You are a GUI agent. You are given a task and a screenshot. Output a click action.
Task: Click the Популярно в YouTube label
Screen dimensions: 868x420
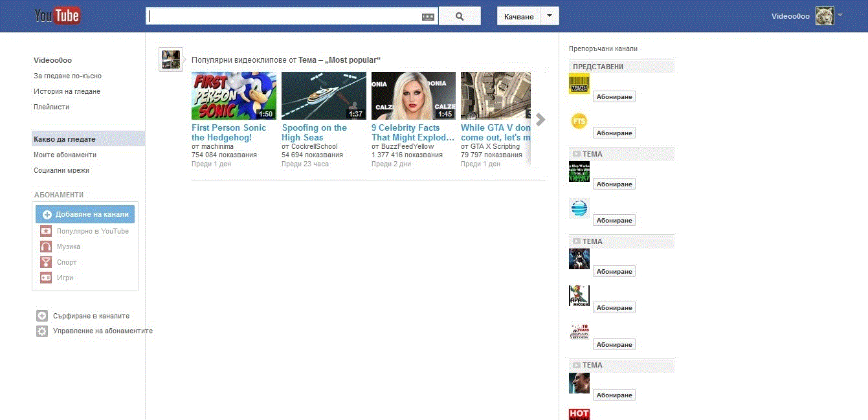(x=93, y=231)
